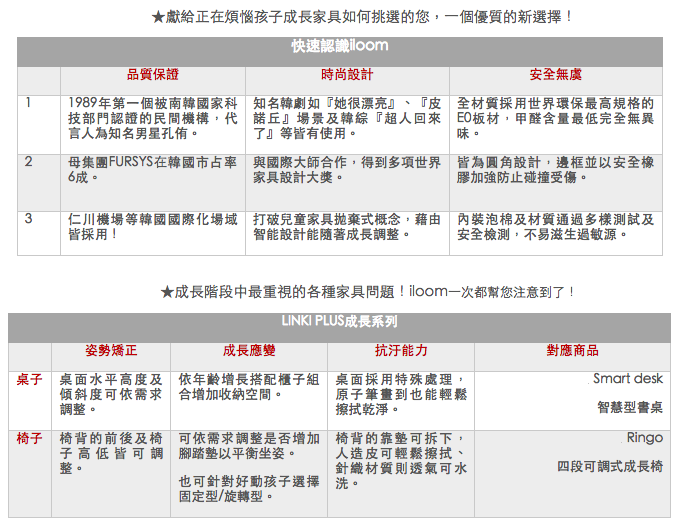Select the 對應商品 column heading
Image resolution: width=681 pixels, height=527 pixels.
[x=572, y=350]
